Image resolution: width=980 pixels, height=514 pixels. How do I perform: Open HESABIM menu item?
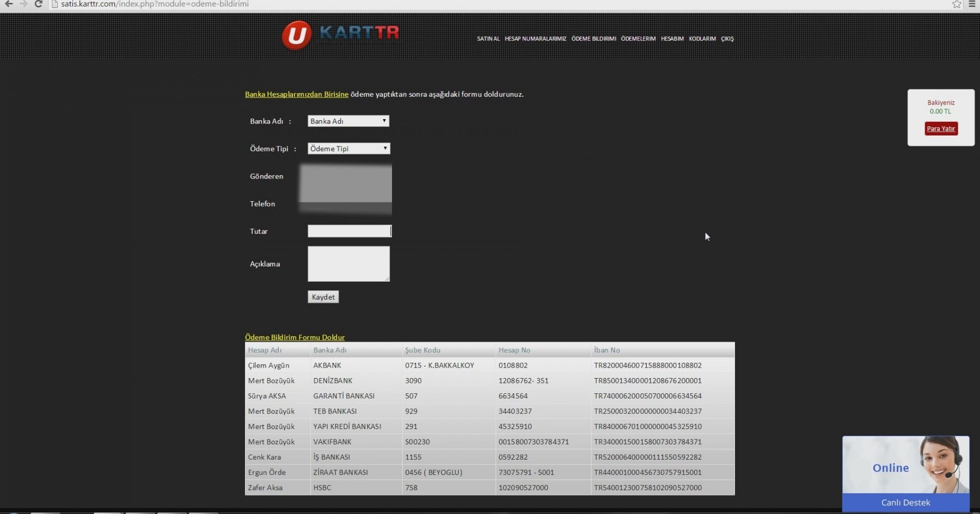[x=672, y=39]
